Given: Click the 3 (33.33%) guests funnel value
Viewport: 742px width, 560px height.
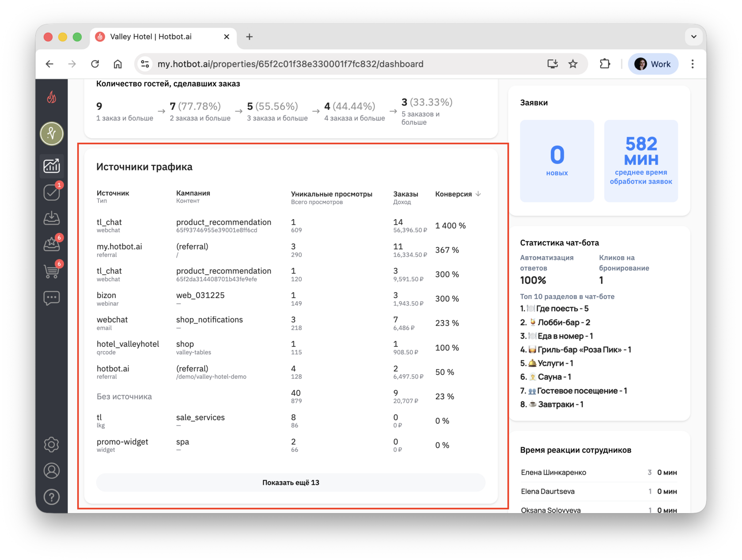Looking at the screenshot, I should click(x=427, y=102).
